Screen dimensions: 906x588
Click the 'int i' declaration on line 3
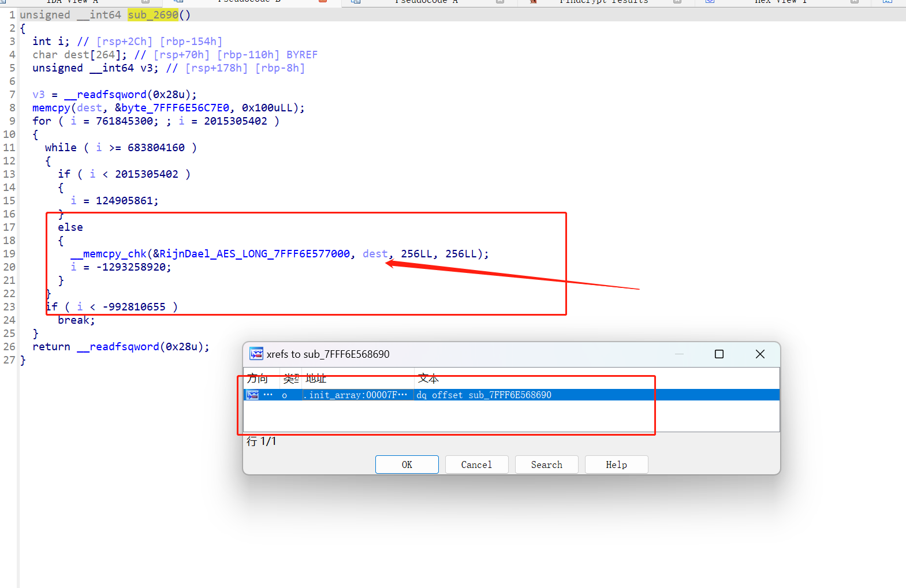pos(51,42)
